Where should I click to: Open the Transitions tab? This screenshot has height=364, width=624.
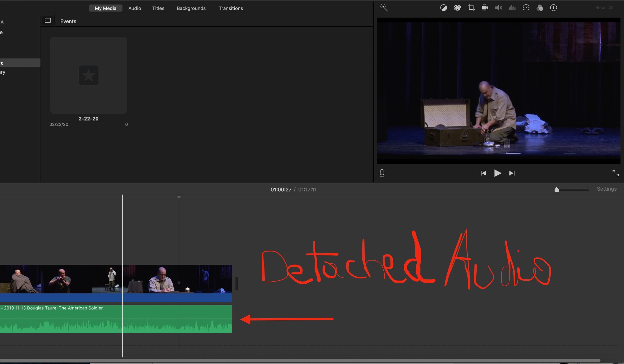(231, 8)
